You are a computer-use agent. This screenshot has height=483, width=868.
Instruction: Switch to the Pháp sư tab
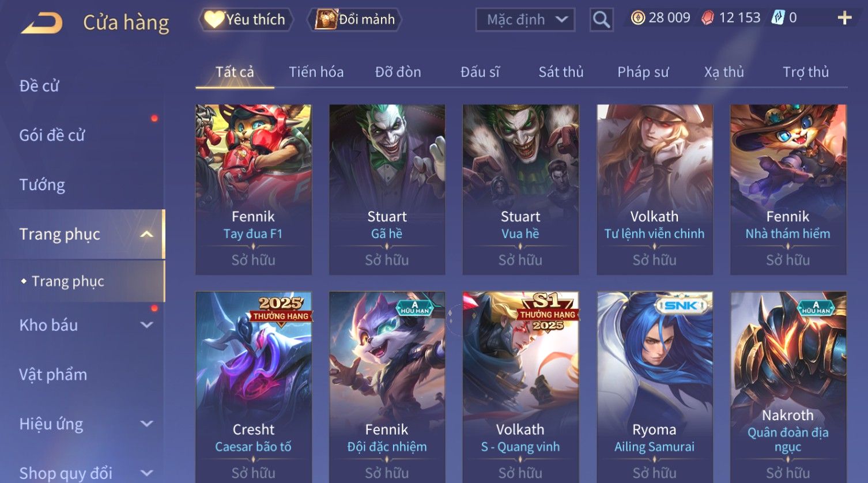tap(643, 72)
